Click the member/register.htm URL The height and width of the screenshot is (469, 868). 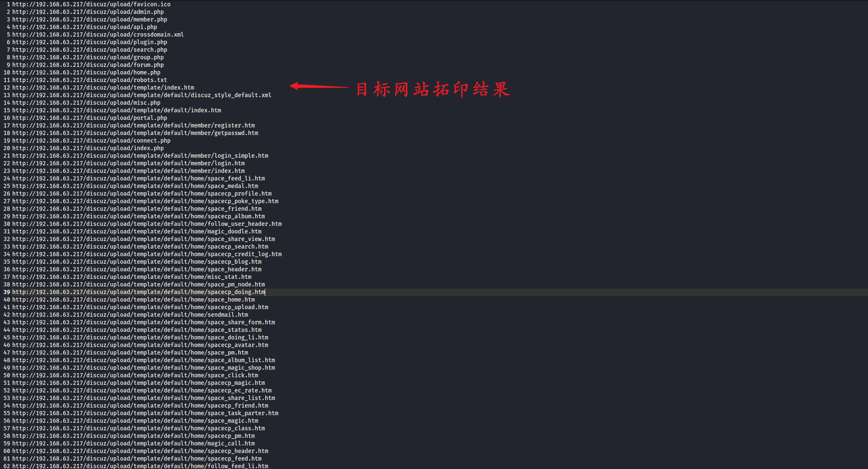133,125
